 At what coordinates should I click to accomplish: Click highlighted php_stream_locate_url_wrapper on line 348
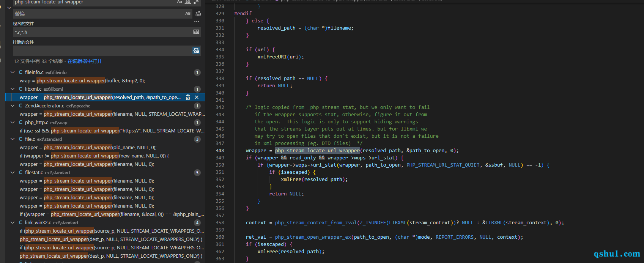click(x=317, y=150)
